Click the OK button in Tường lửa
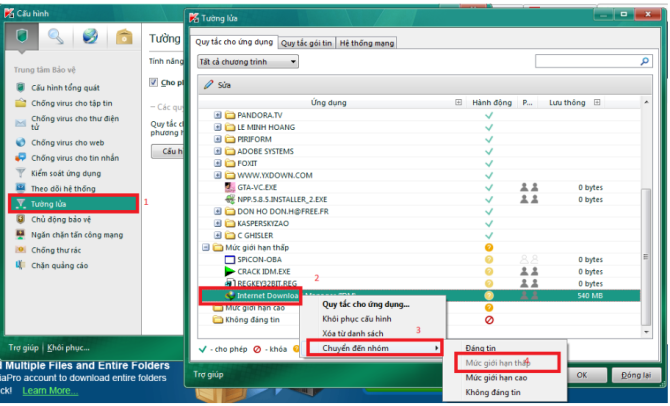This screenshot has height=406, width=670. (586, 375)
